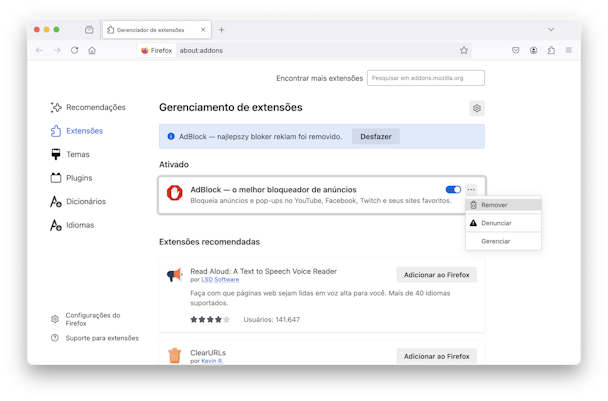
Task: Open Temas in the sidebar
Action: point(70,154)
